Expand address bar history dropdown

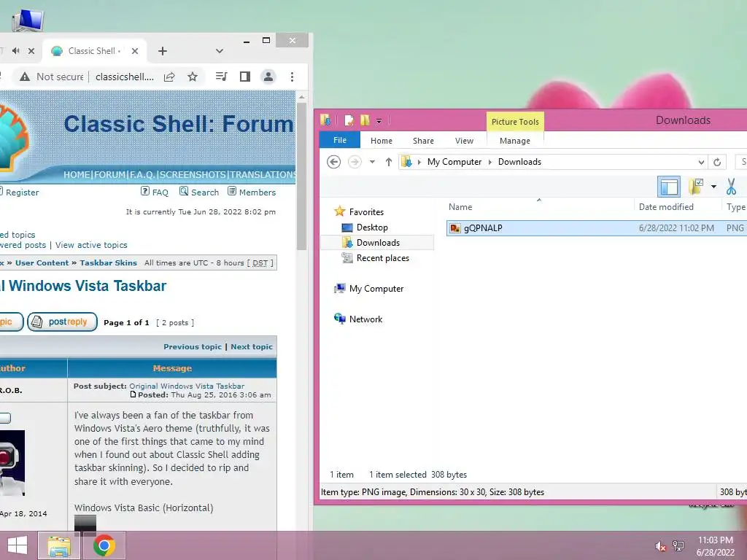[701, 163]
